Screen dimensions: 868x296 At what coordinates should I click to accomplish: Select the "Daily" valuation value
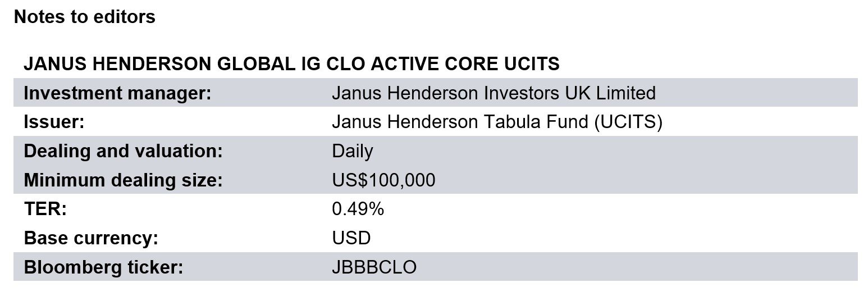click(352, 151)
